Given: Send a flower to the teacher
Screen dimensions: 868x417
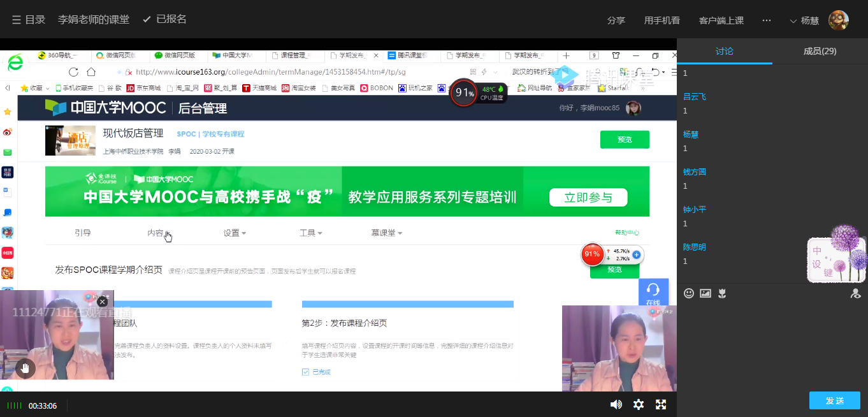Looking at the screenshot, I should (722, 293).
